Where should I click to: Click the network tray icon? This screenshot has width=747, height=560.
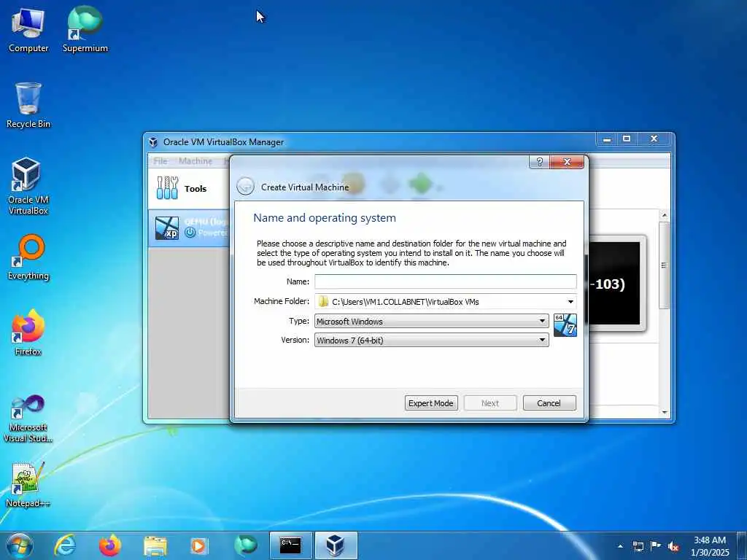pyautogui.click(x=638, y=546)
